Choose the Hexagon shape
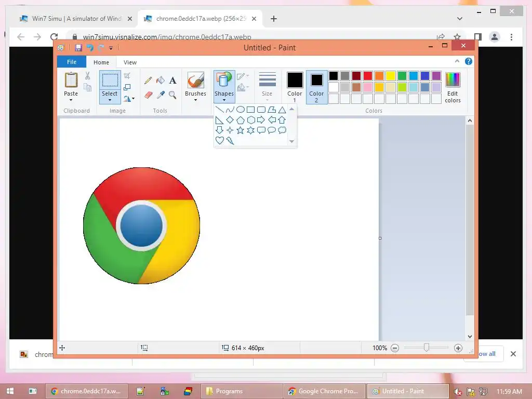Image resolution: width=532 pixels, height=399 pixels. coord(251,120)
